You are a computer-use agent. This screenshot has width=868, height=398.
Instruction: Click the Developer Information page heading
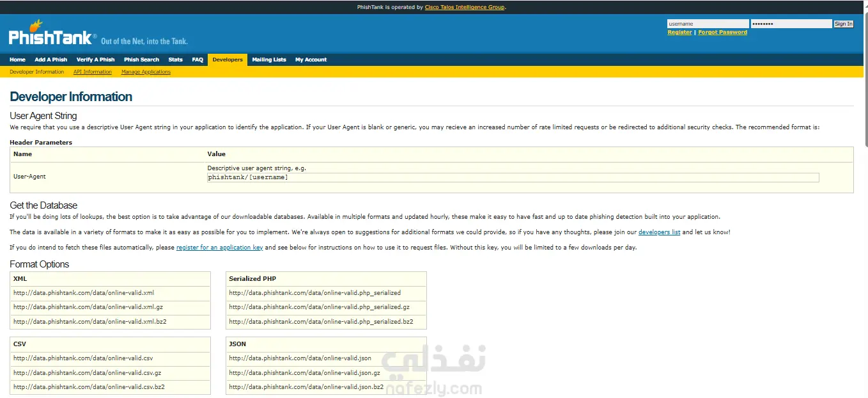tap(71, 97)
